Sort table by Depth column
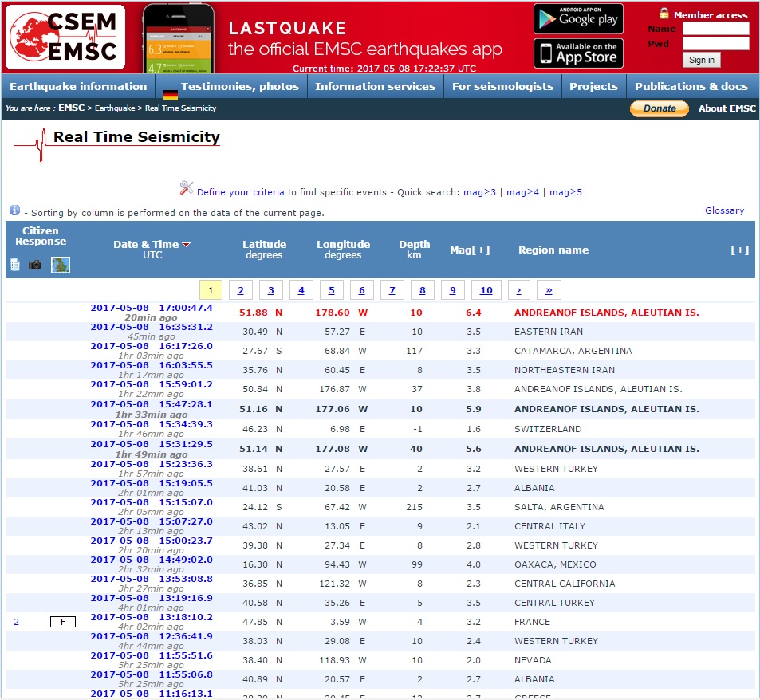This screenshot has width=760, height=700. click(x=415, y=244)
